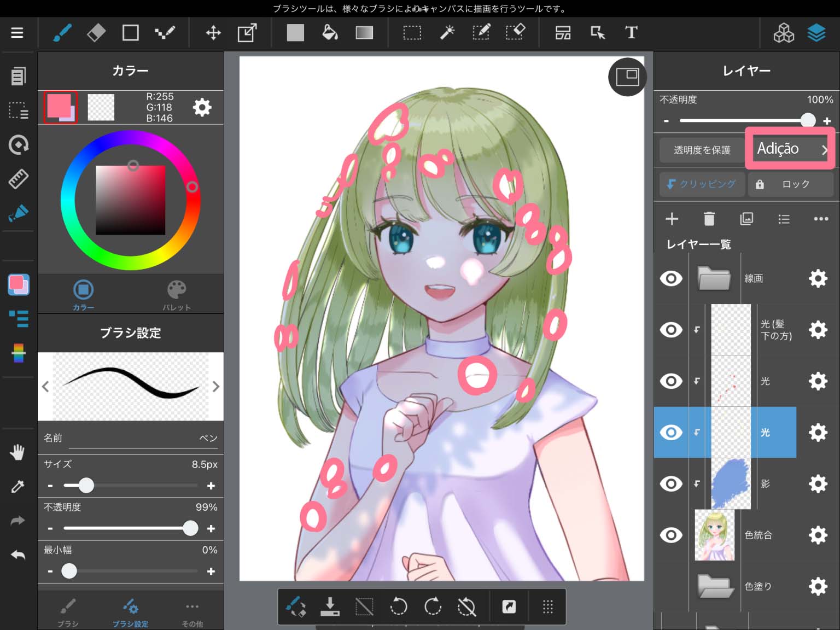Image resolution: width=840 pixels, height=630 pixels.
Task: Hide the 色統合 layer
Action: click(x=671, y=535)
